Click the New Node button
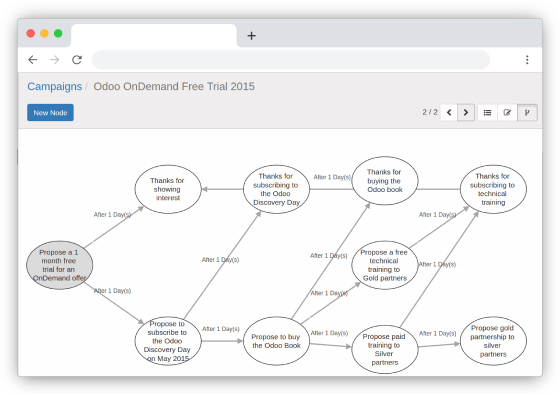Viewport: 560px width, 395px height. (x=50, y=112)
